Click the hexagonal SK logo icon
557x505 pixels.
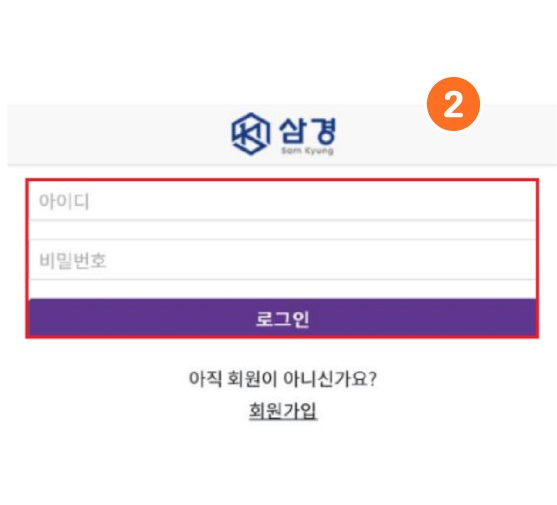click(x=250, y=134)
